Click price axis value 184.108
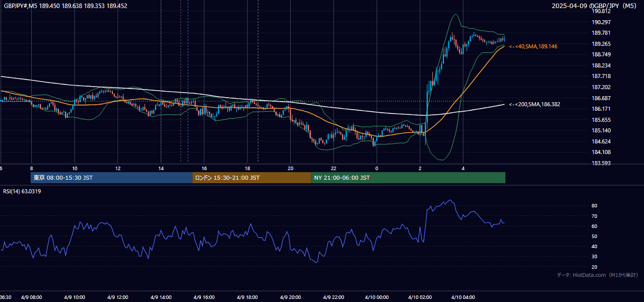 pyautogui.click(x=601, y=152)
